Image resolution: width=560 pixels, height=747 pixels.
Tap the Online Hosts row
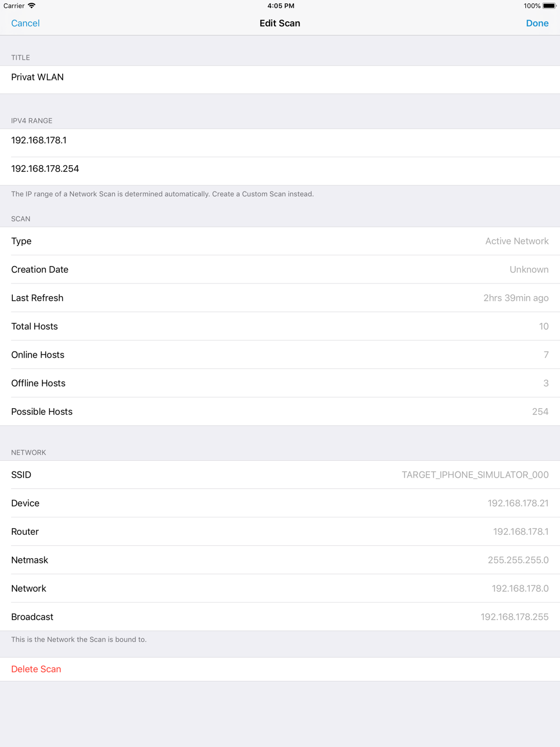(280, 355)
